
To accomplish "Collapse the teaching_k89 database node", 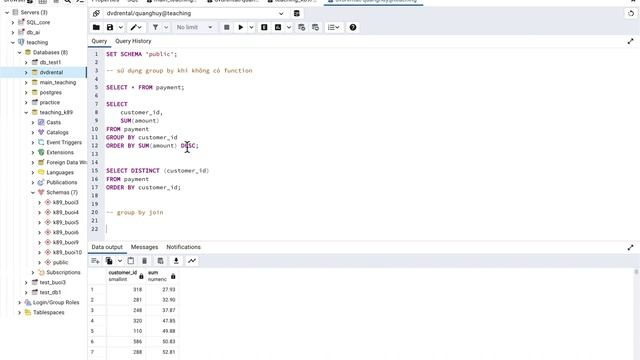I will 26,113.
